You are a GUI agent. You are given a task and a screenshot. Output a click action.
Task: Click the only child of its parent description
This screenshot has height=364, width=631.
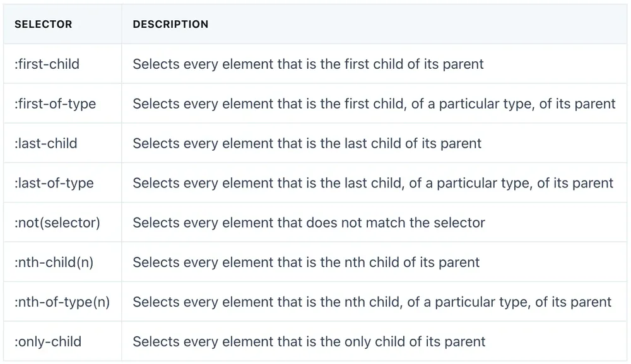tap(309, 341)
